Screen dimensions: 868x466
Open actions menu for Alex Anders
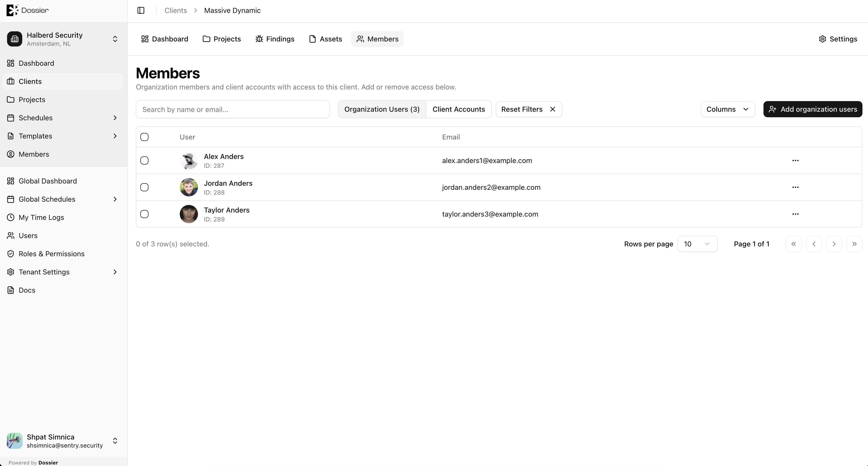[795, 160]
